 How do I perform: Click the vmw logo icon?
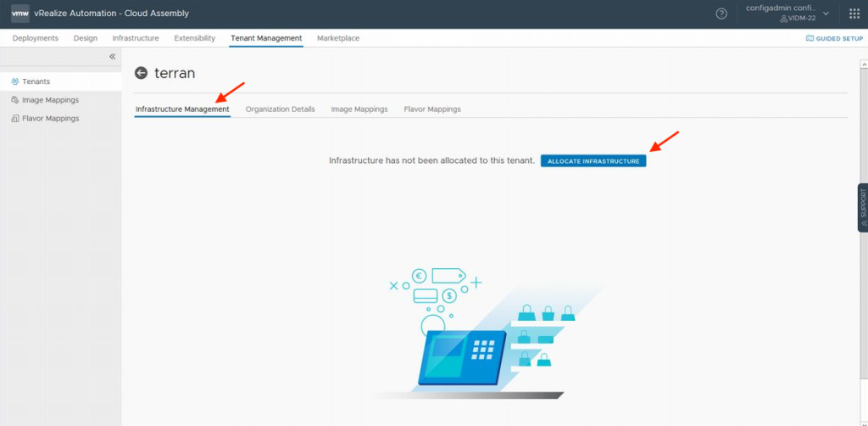click(20, 14)
